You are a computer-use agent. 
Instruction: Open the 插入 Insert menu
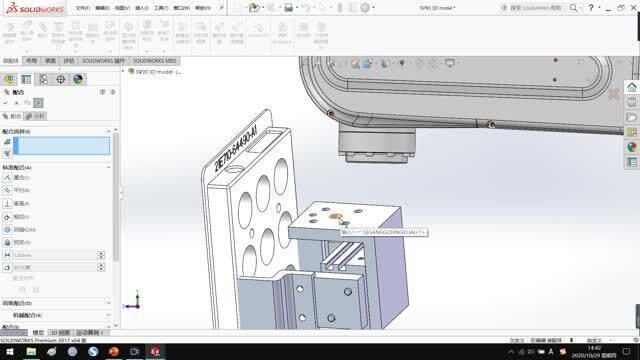[142, 8]
